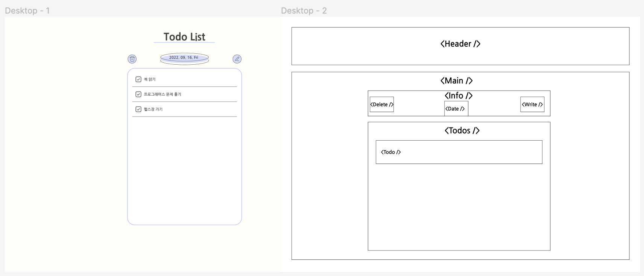The height and width of the screenshot is (276, 644).
Task: Click the <Main /> component label
Action: [457, 81]
